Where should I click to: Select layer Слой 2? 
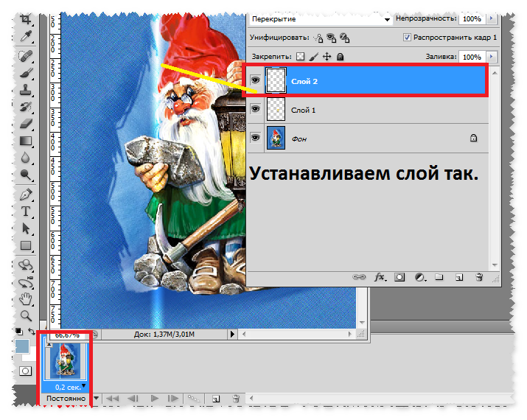(367, 80)
